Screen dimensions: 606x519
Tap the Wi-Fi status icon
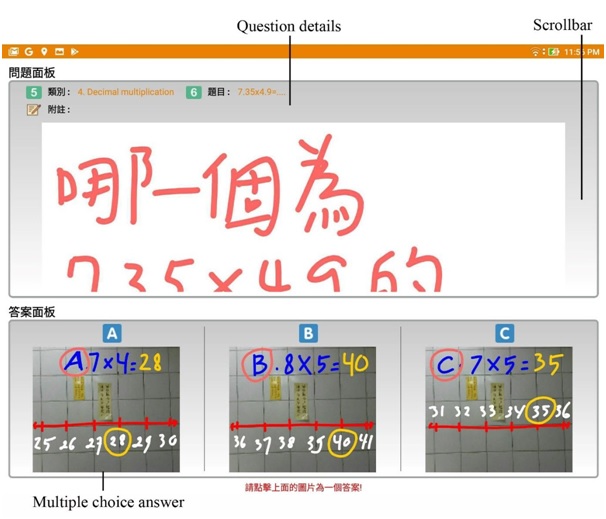pos(536,51)
